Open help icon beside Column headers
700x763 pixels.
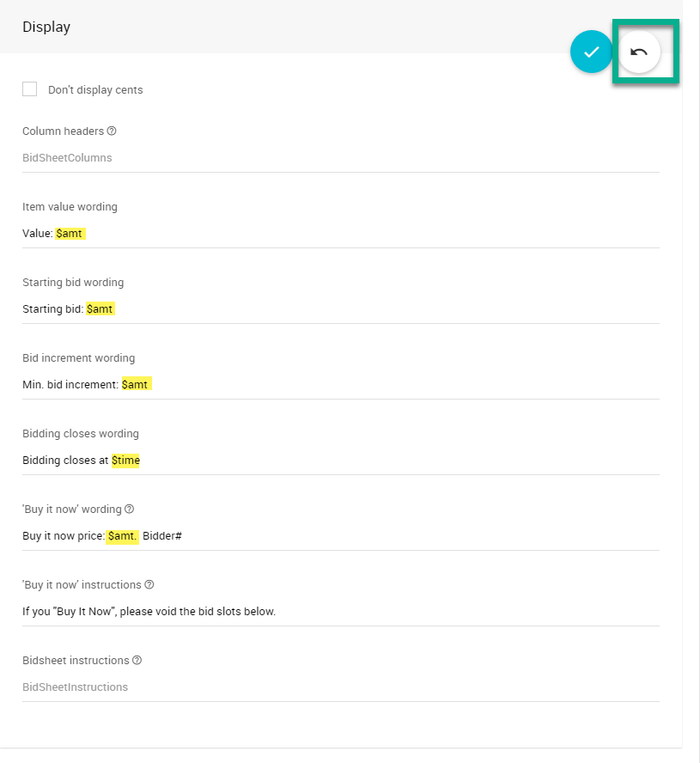pyautogui.click(x=112, y=131)
